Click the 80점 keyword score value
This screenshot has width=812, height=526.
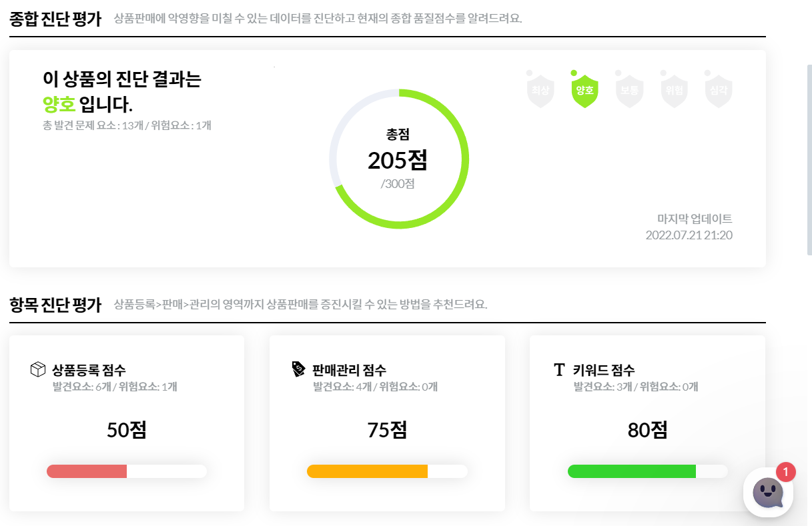pyautogui.click(x=647, y=429)
